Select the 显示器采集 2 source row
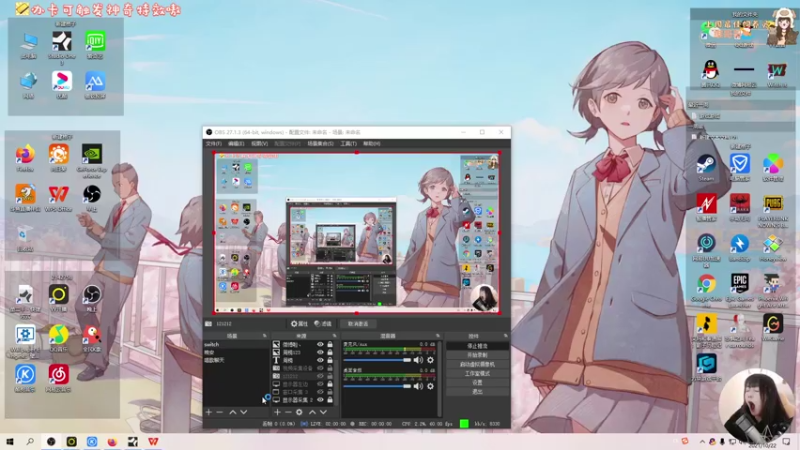This screenshot has width=800, height=450. tap(303, 399)
